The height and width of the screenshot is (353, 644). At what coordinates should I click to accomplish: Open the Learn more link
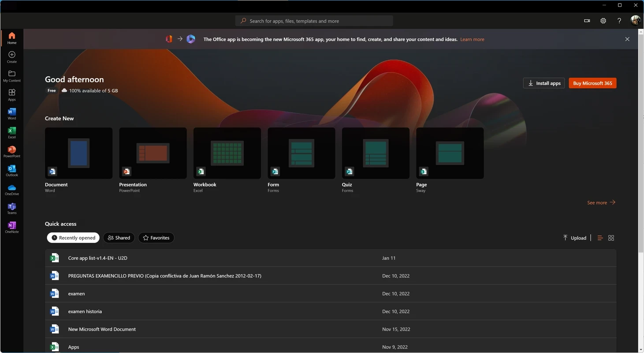click(472, 39)
